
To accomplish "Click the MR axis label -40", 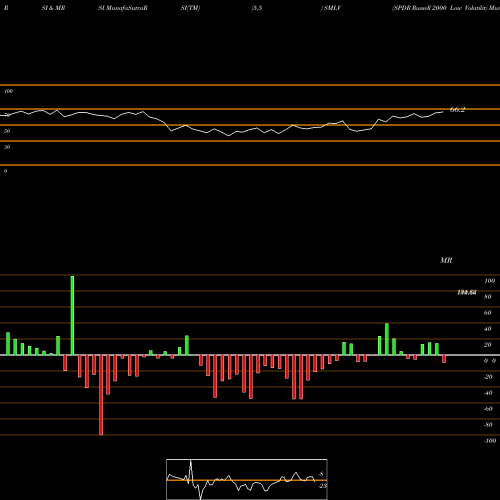I will click(x=488, y=393).
